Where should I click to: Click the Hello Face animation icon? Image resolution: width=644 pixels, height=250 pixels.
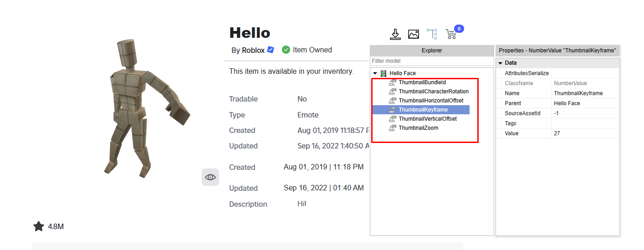(383, 73)
